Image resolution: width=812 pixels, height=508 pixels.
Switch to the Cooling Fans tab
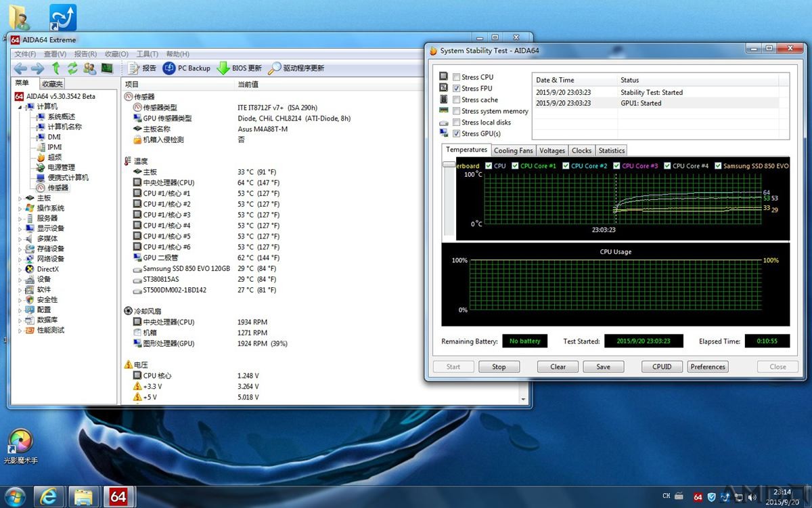coord(513,150)
